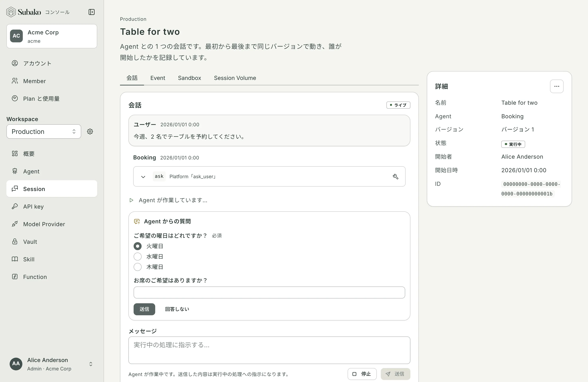Expand Agent が作業しています disclosure triangle
This screenshot has width=588, height=382.
(131, 200)
